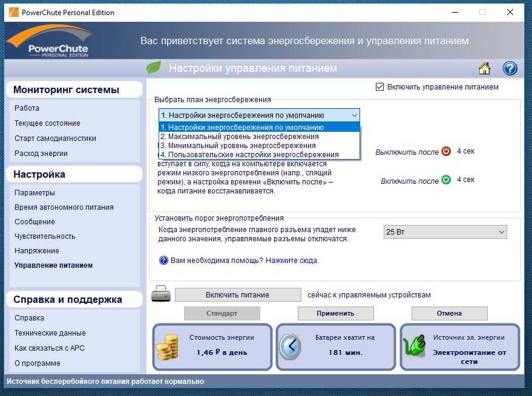Viewport: 532px width, 396px height.
Task: Click the battery runtime clock icon
Action: click(x=291, y=347)
